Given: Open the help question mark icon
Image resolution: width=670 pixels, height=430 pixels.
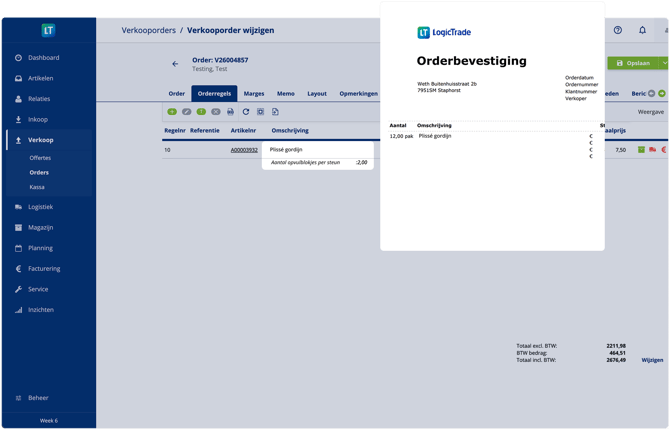Looking at the screenshot, I should (x=618, y=30).
